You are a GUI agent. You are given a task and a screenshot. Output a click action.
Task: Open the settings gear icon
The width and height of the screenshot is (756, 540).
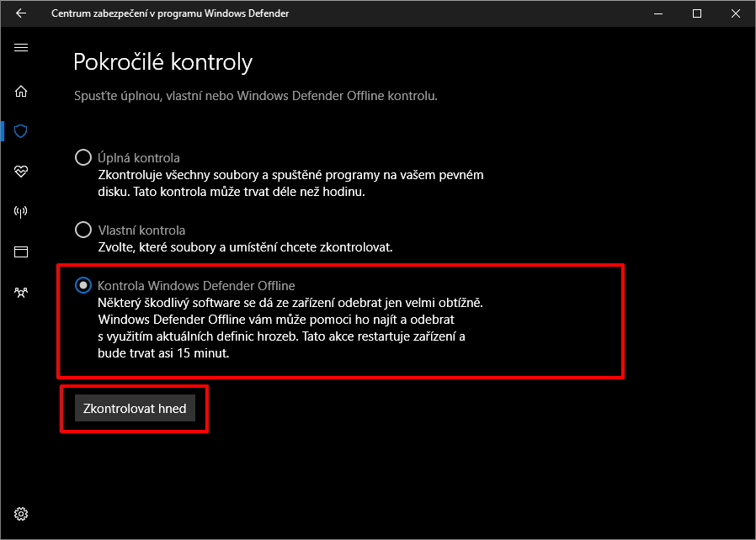21,514
